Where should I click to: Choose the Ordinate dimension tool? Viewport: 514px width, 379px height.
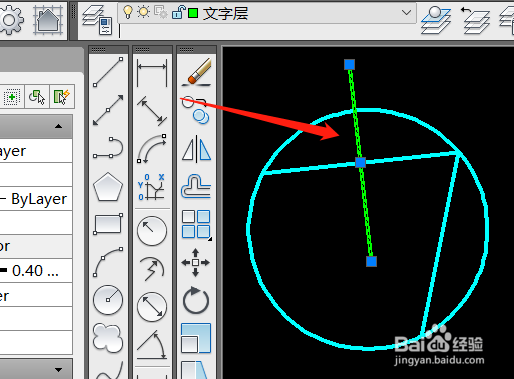click(152, 187)
